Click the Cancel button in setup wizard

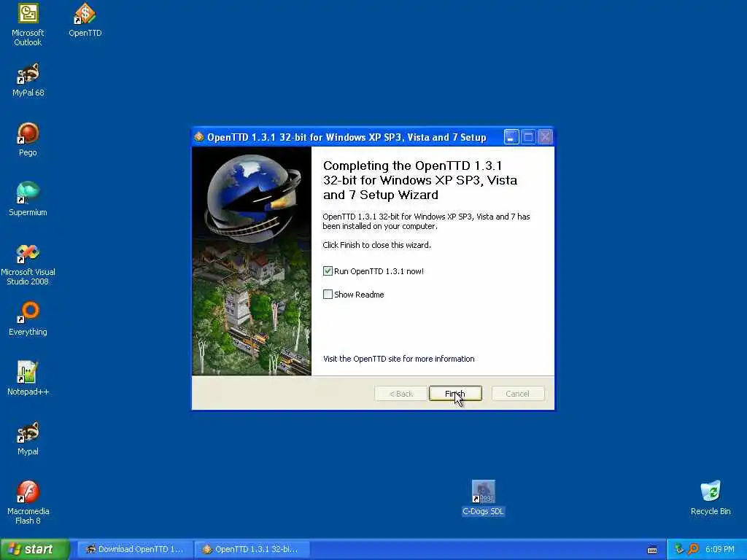pos(517,393)
